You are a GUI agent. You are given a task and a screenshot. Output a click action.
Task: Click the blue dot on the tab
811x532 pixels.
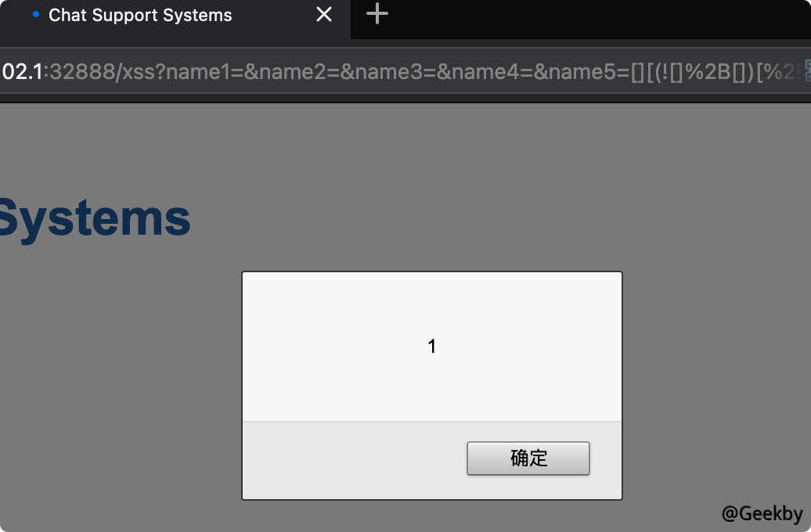click(x=36, y=15)
